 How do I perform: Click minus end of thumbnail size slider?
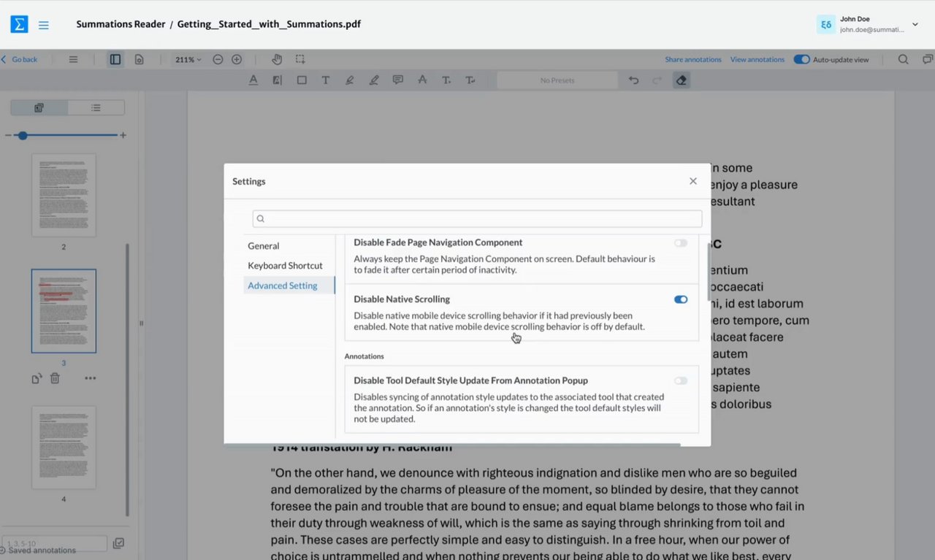click(x=7, y=135)
